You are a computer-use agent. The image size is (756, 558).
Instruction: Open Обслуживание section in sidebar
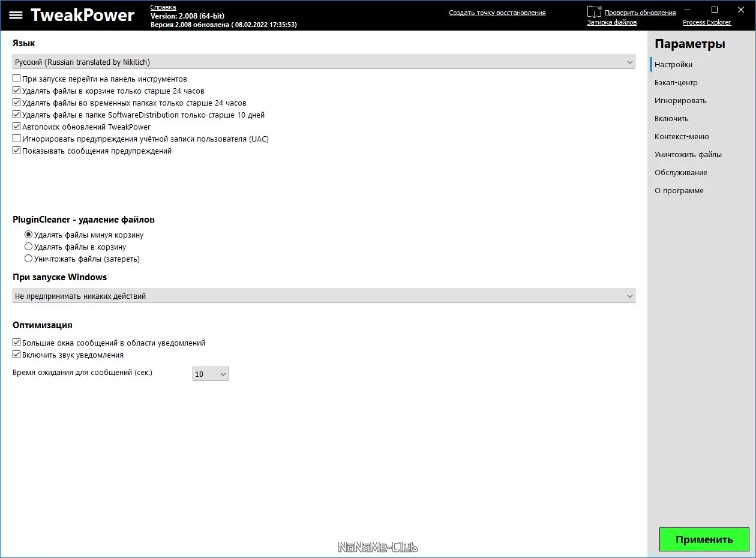(681, 172)
